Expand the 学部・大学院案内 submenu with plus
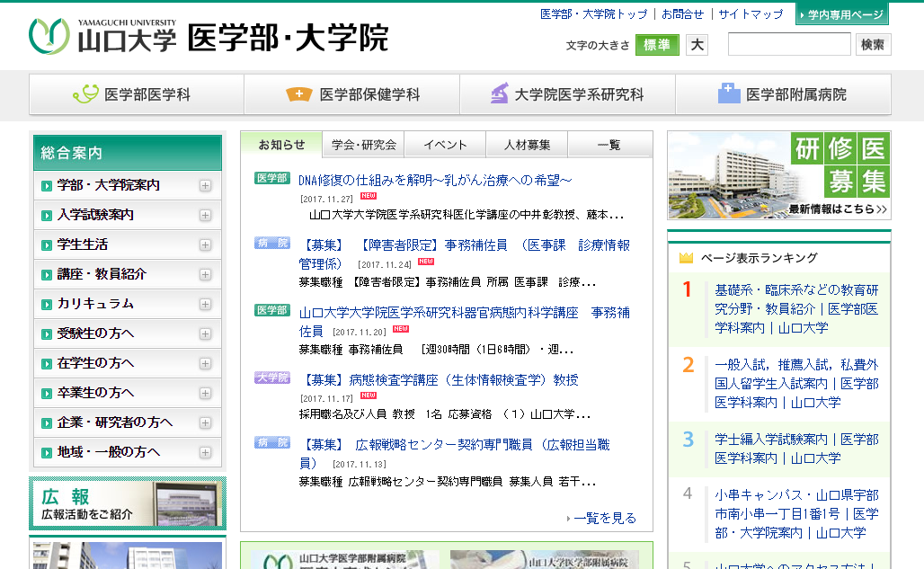Screen dimensions: 924x569 pyautogui.click(x=205, y=185)
